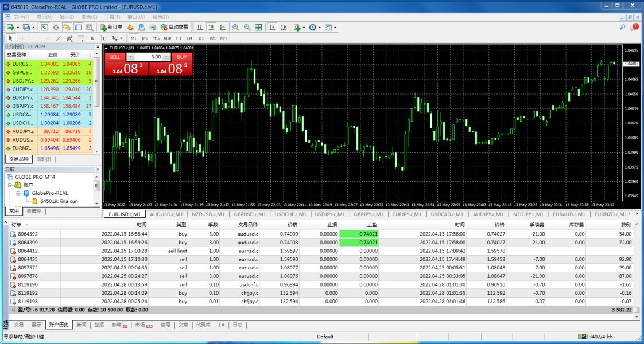Click the zoom in magnifier icon

236,27
